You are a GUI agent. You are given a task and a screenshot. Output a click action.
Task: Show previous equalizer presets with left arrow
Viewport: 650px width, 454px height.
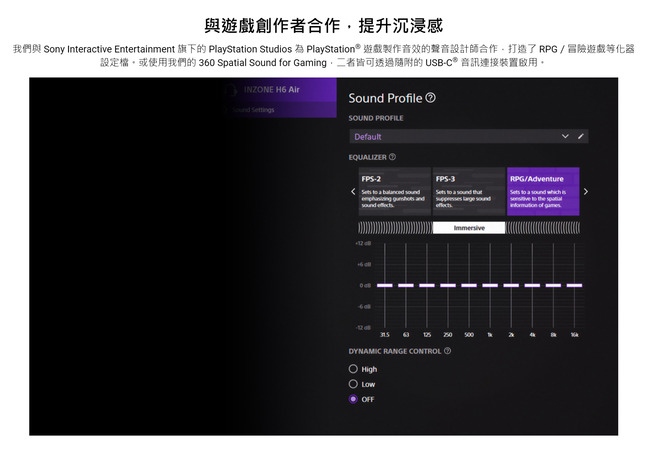pos(353,192)
